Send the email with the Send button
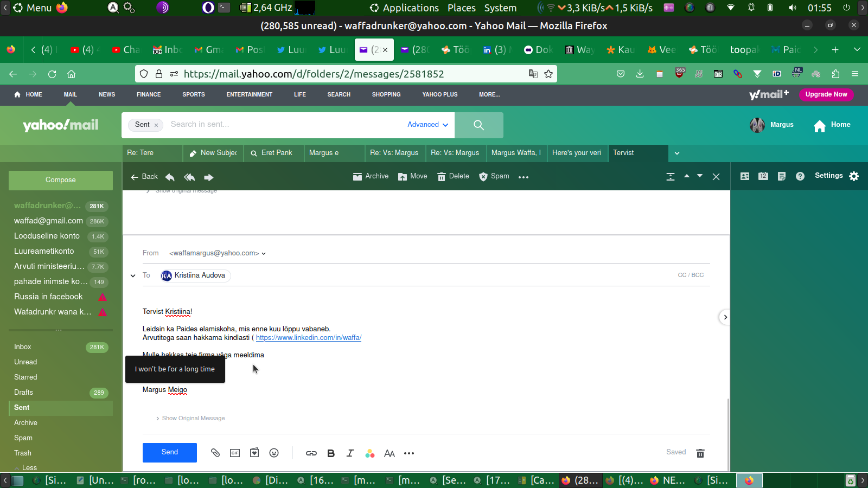The width and height of the screenshot is (868, 488). [170, 452]
